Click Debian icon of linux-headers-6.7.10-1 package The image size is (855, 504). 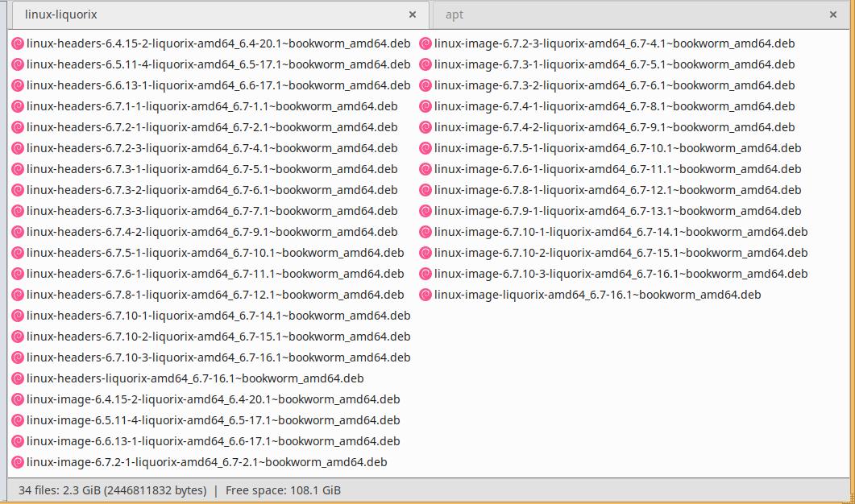tap(18, 316)
